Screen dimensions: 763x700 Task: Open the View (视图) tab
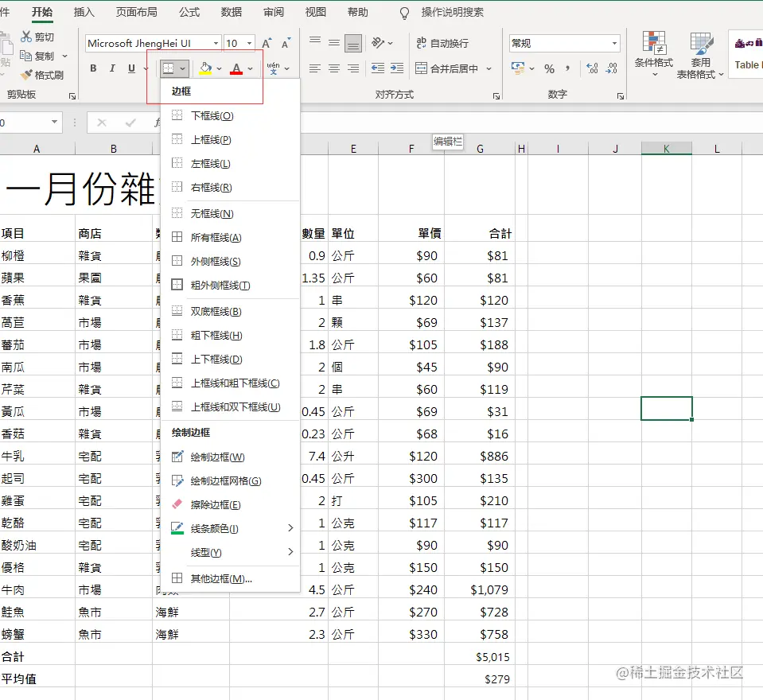coord(315,12)
